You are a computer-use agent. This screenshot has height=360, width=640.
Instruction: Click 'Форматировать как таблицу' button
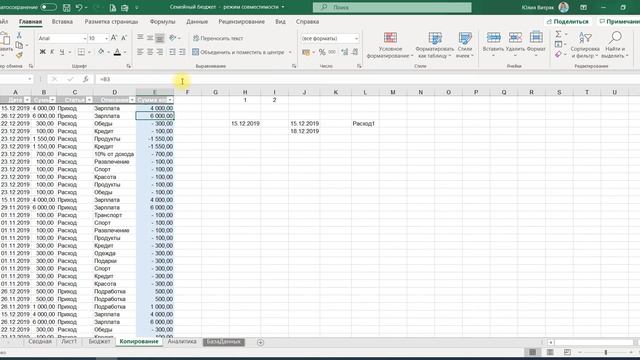coord(435,45)
